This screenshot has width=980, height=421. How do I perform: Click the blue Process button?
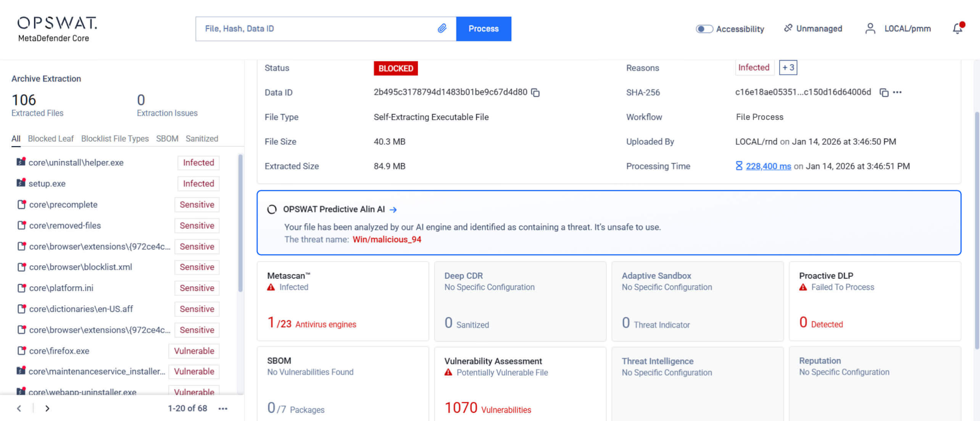tap(483, 29)
